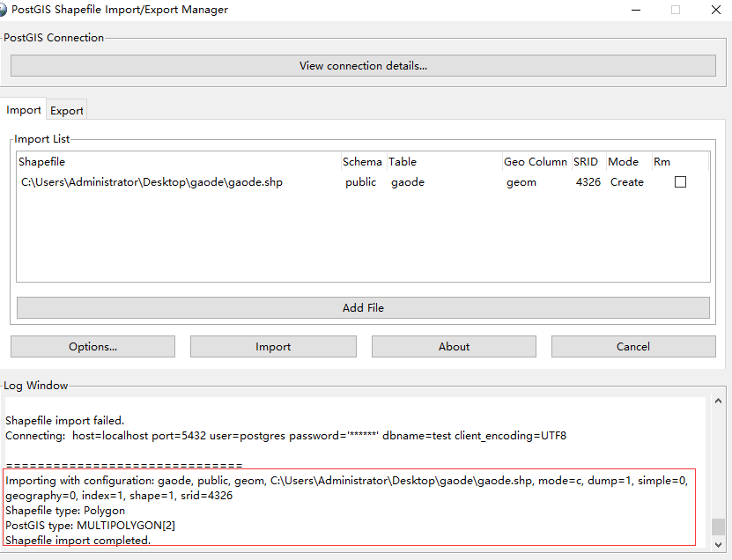732x560 pixels.
Task: Click the SRID cell showing 4326
Action: [588, 181]
